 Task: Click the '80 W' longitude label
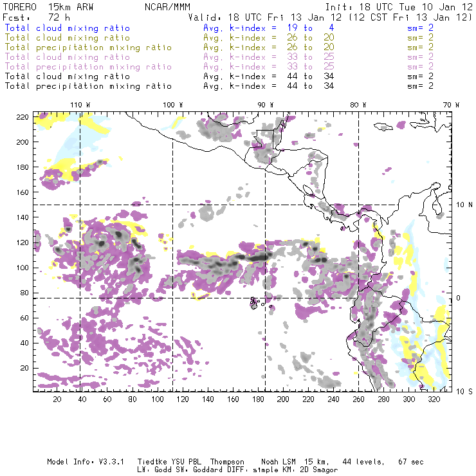pyautogui.click(x=358, y=105)
